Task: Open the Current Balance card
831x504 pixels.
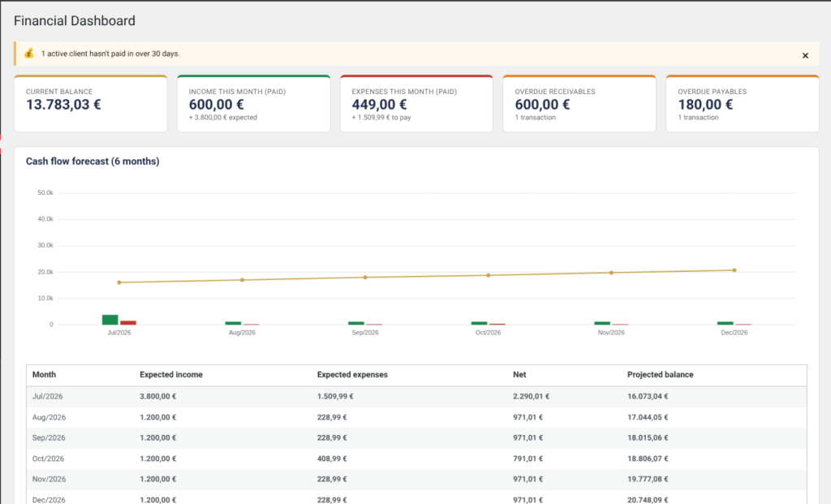Action: pyautogui.click(x=91, y=103)
